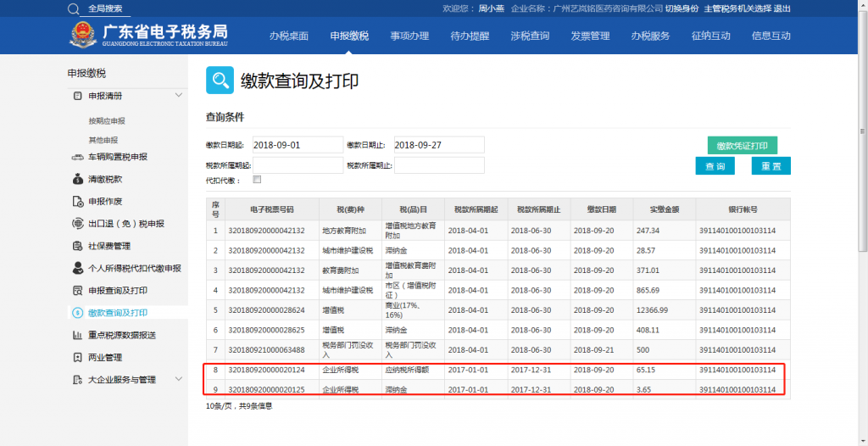This screenshot has width=868, height=446.
Task: Select 两业管理 sidebar label
Action: [x=105, y=357]
